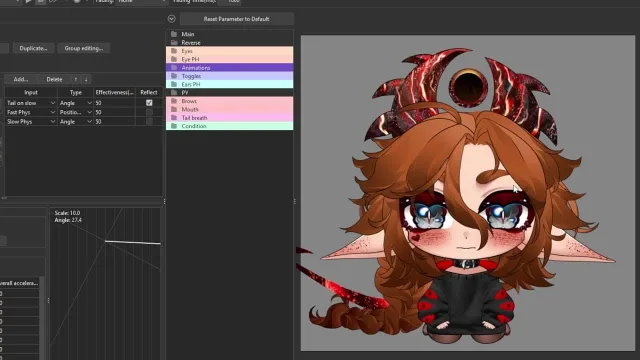Screen dimensions: 640x360
Task: Select the Tail breath parameter group
Action: [x=229, y=118]
